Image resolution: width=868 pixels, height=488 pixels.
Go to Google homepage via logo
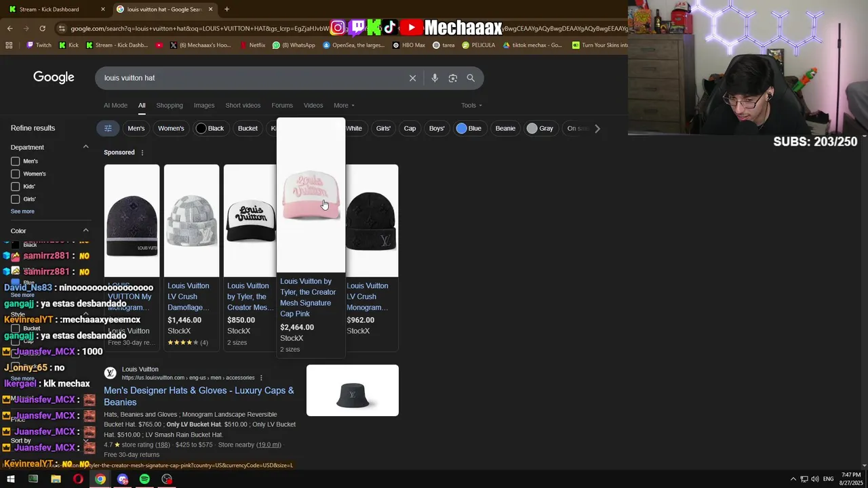pos(54,77)
